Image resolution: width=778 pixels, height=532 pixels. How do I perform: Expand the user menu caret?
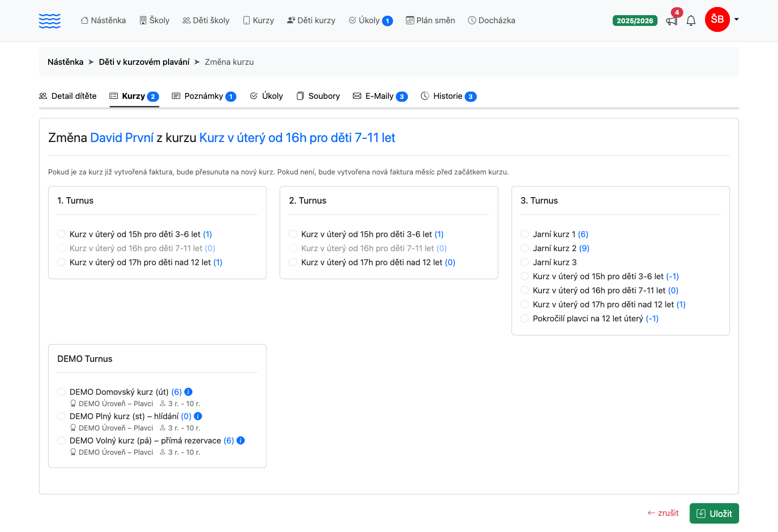click(736, 19)
